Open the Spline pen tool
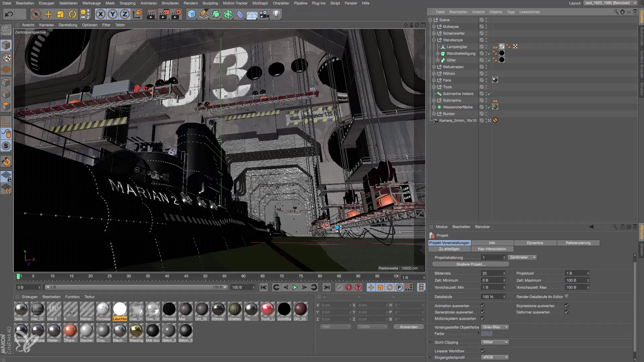644x362 pixels. pyautogui.click(x=204, y=14)
